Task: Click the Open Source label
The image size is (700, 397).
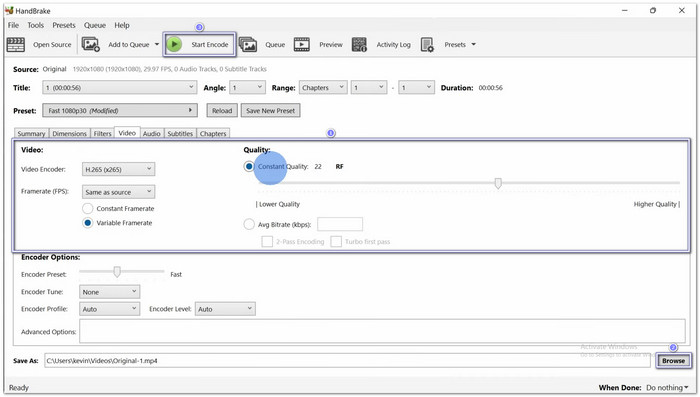Action: click(52, 45)
